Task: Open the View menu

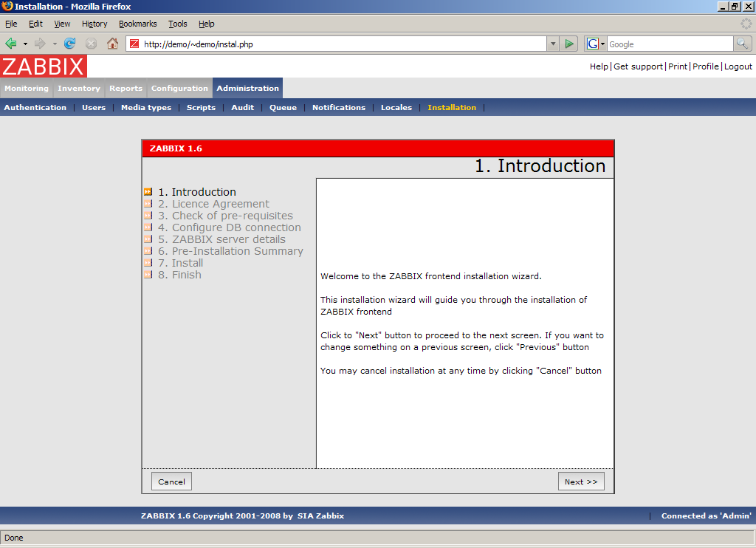Action: (62, 24)
